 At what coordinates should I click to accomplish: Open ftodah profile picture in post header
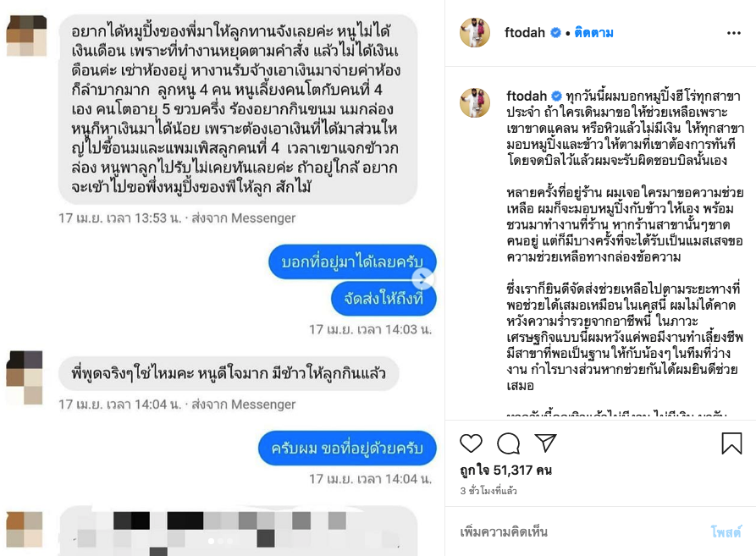point(475,33)
